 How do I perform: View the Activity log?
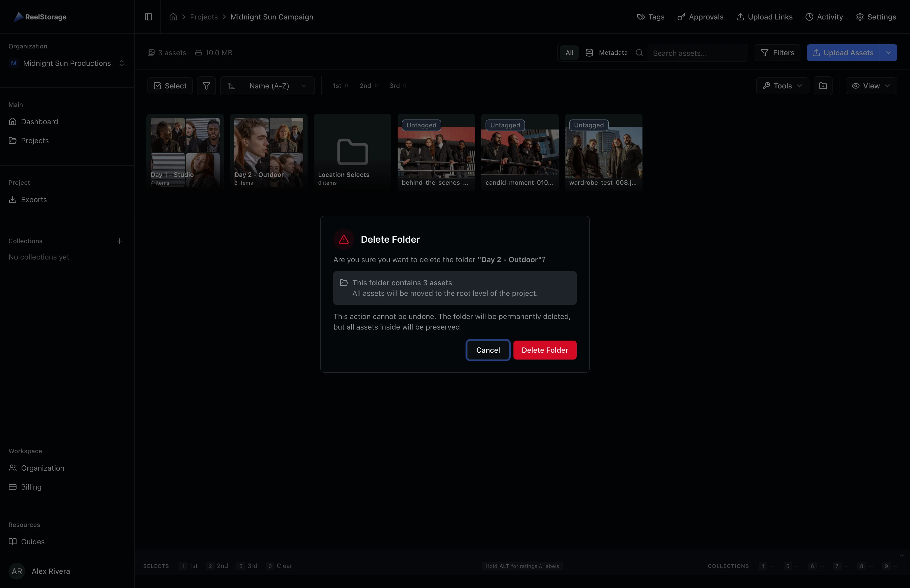pos(824,17)
